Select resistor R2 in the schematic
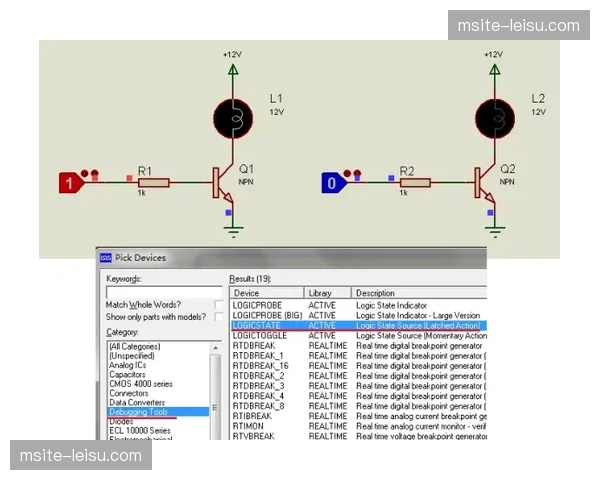Image resolution: width=600 pixels, height=480 pixels. pyautogui.click(x=414, y=183)
